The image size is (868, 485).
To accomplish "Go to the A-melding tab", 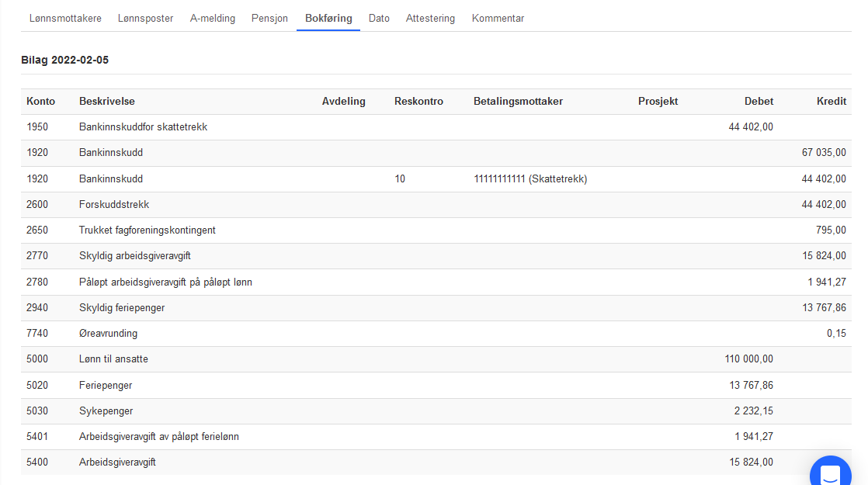I will coord(213,18).
